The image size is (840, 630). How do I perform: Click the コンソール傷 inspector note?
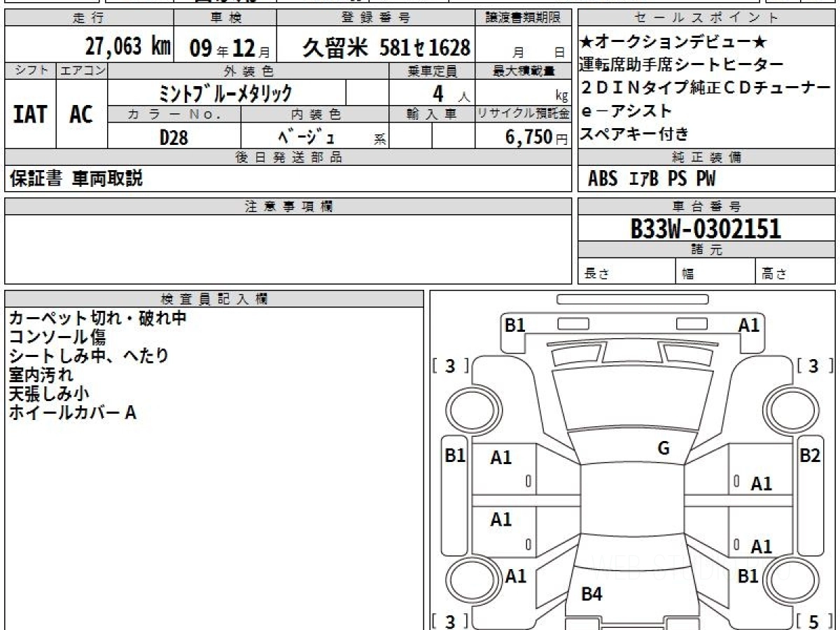click(57, 337)
